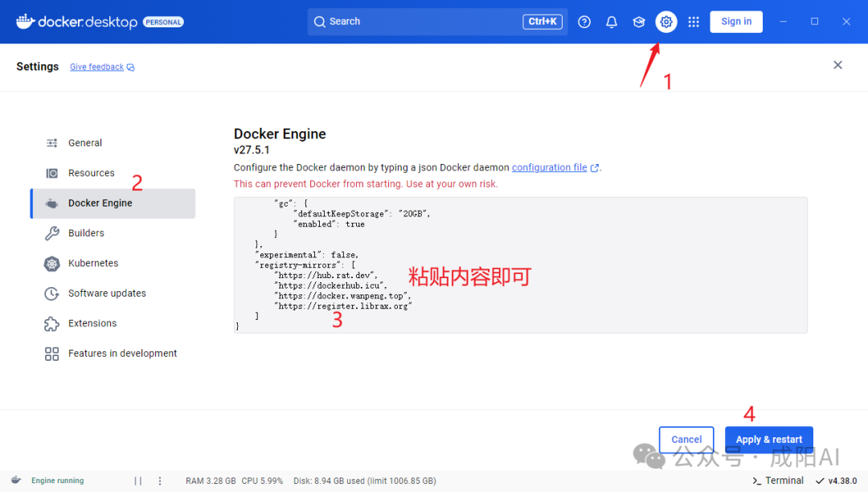Click the Docker Engine whale icon in sidebar

(x=52, y=203)
